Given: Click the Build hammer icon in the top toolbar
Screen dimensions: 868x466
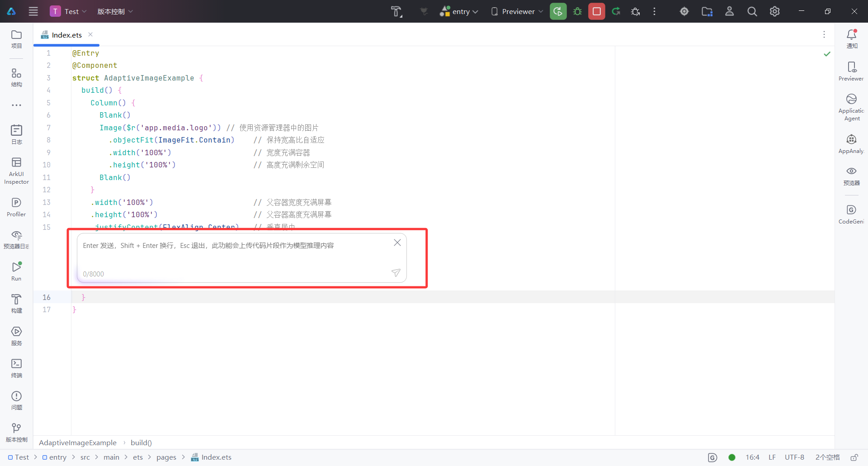Looking at the screenshot, I should pos(396,11).
